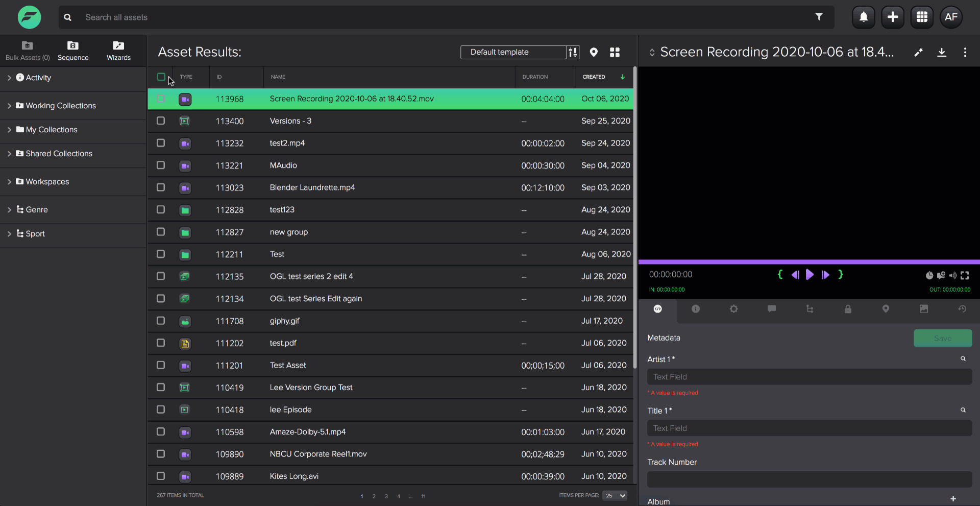Viewport: 980px width, 506px height.
Task: Toggle the select-all checkbox in header
Action: click(161, 77)
